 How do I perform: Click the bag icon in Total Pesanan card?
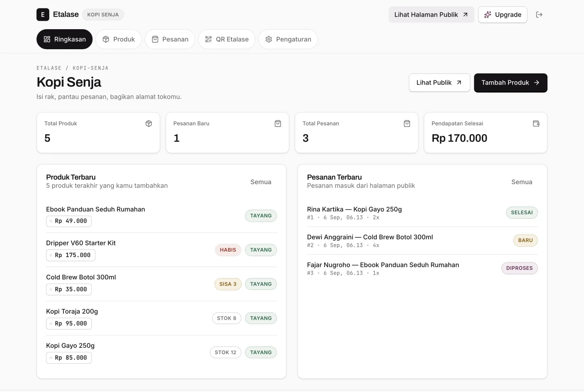coord(407,124)
